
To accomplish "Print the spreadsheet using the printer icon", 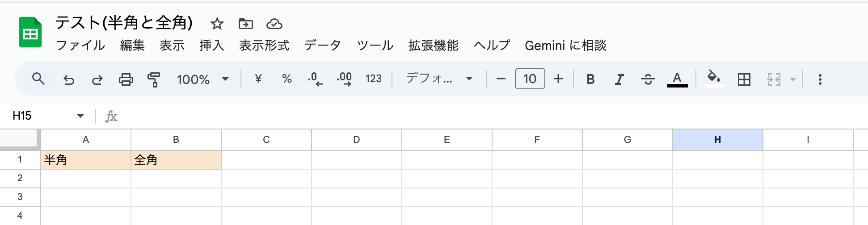I will click(126, 79).
